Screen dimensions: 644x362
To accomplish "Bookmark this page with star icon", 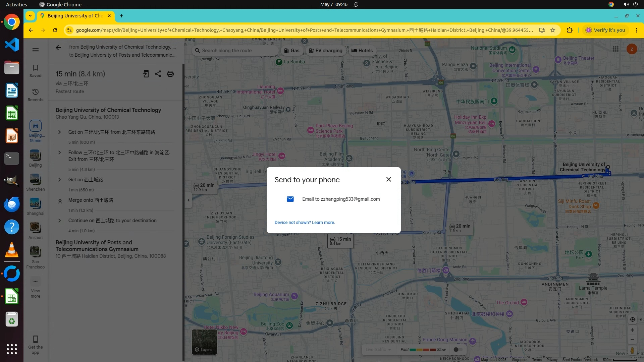I will coord(553,30).
